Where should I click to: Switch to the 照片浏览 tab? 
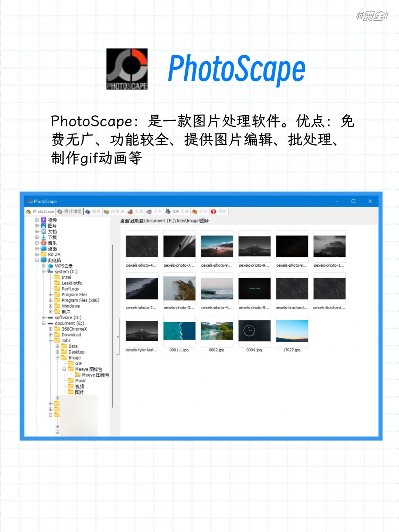click(x=70, y=211)
